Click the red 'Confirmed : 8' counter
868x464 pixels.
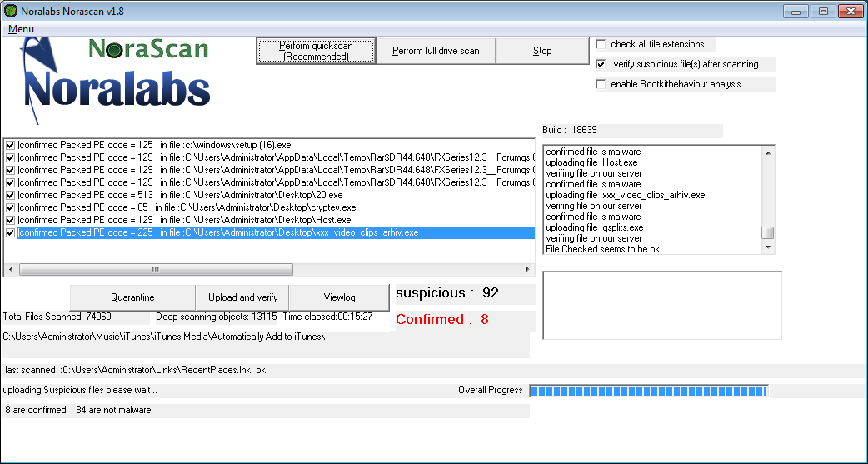(442, 320)
